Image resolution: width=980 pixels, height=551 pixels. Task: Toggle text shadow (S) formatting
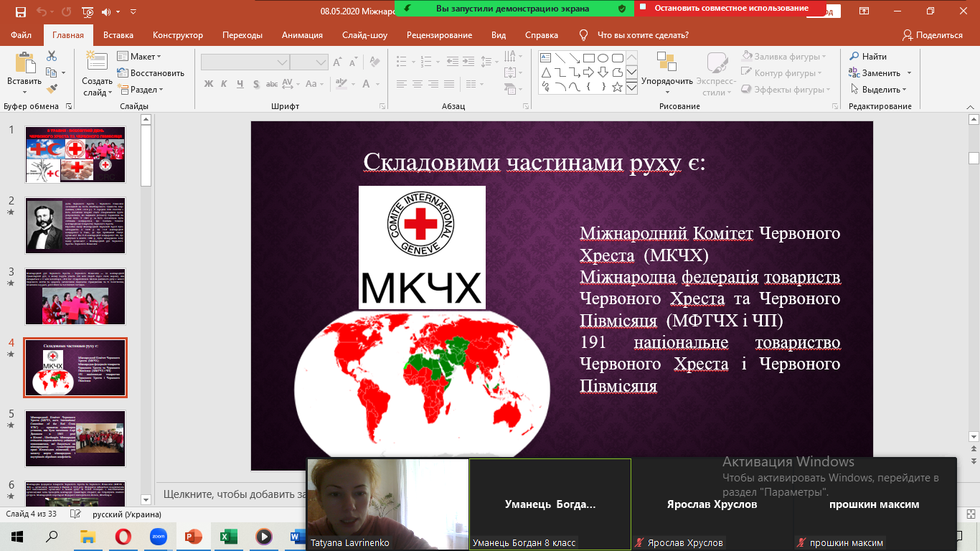coord(255,84)
